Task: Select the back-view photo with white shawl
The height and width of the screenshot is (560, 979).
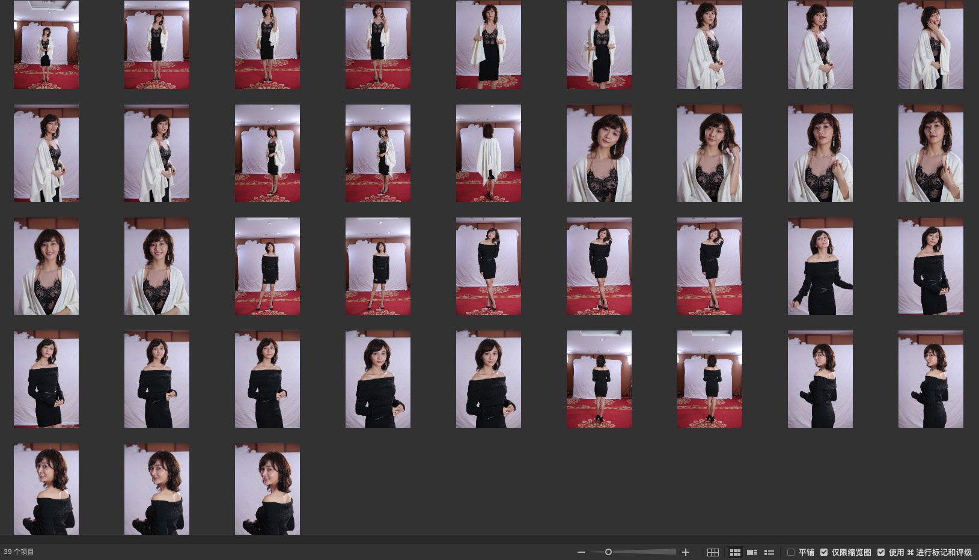Action: (x=489, y=153)
